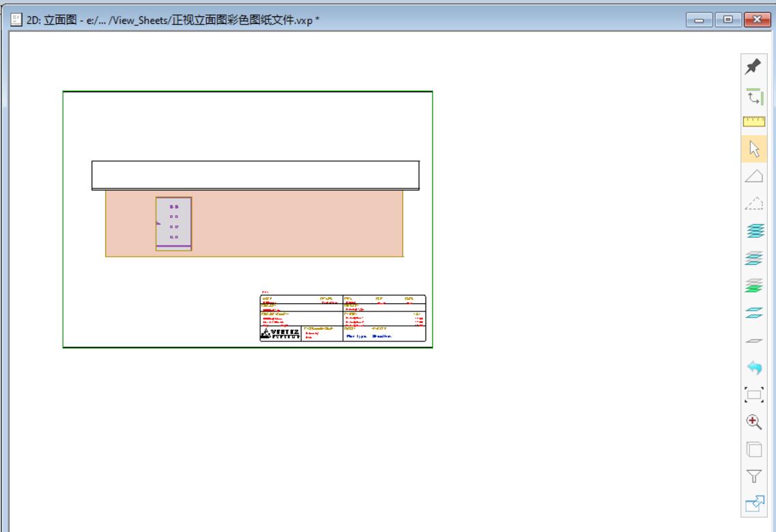Select the white roof beam rectangle
This screenshot has width=776, height=532.
255,176
